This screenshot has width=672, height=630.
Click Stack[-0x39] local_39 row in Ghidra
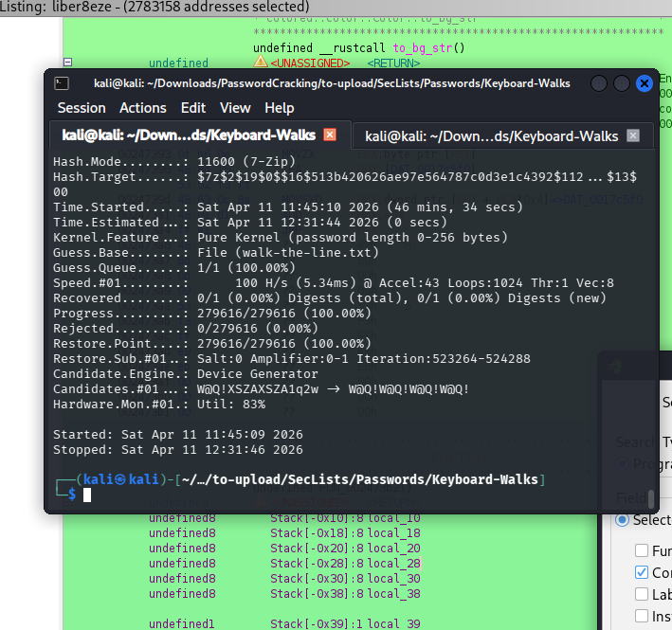[x=284, y=624]
